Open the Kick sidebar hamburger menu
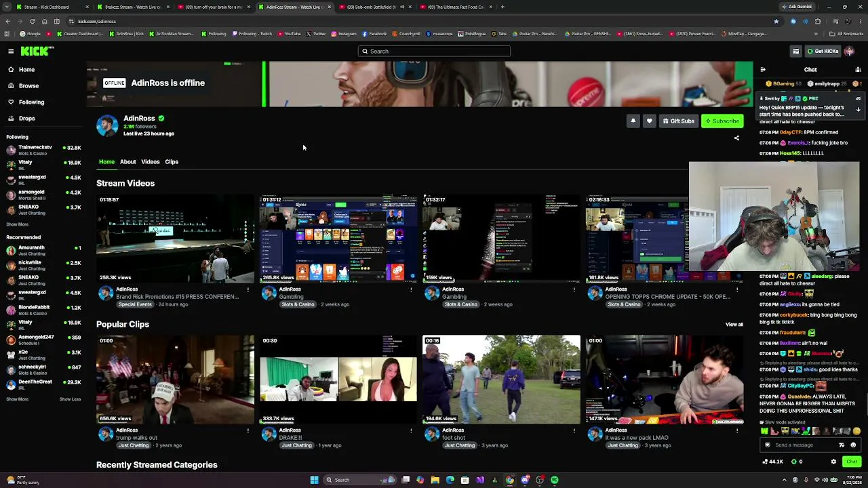The width and height of the screenshot is (868, 488). click(11, 51)
